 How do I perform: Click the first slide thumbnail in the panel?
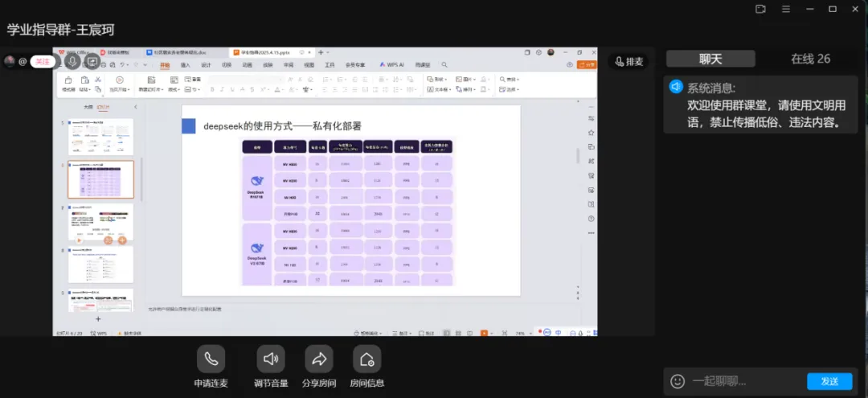(x=100, y=137)
